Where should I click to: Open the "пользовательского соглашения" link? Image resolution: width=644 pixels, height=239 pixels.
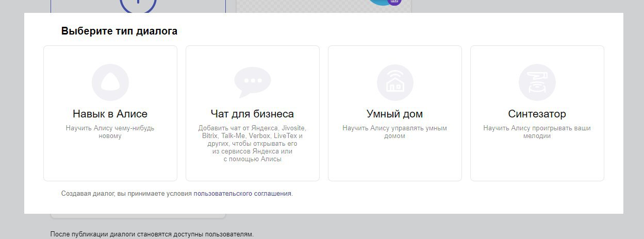tap(242, 194)
